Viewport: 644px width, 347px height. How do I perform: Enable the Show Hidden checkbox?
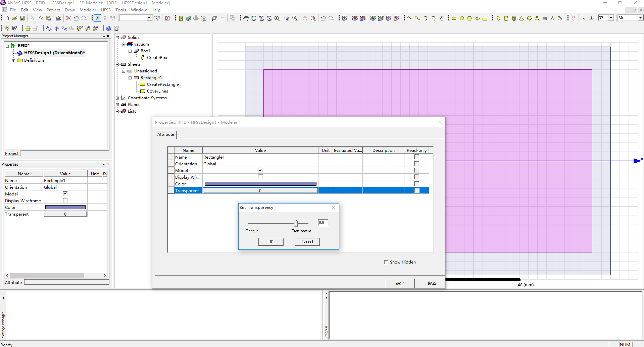[386, 262]
